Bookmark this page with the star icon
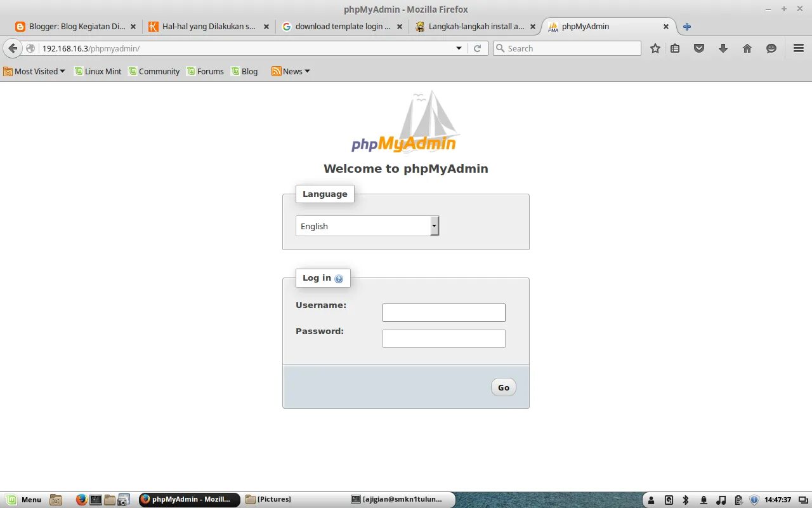The image size is (812, 508). [655, 48]
